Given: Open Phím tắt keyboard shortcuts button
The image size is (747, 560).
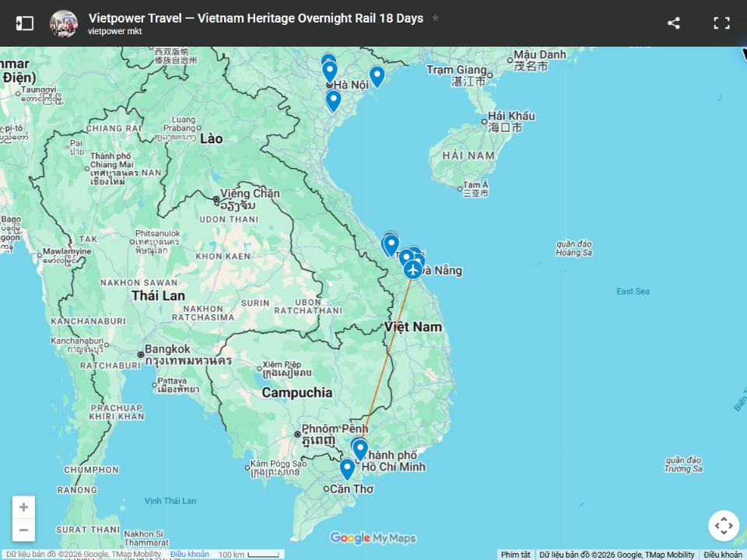Looking at the screenshot, I should (516, 555).
